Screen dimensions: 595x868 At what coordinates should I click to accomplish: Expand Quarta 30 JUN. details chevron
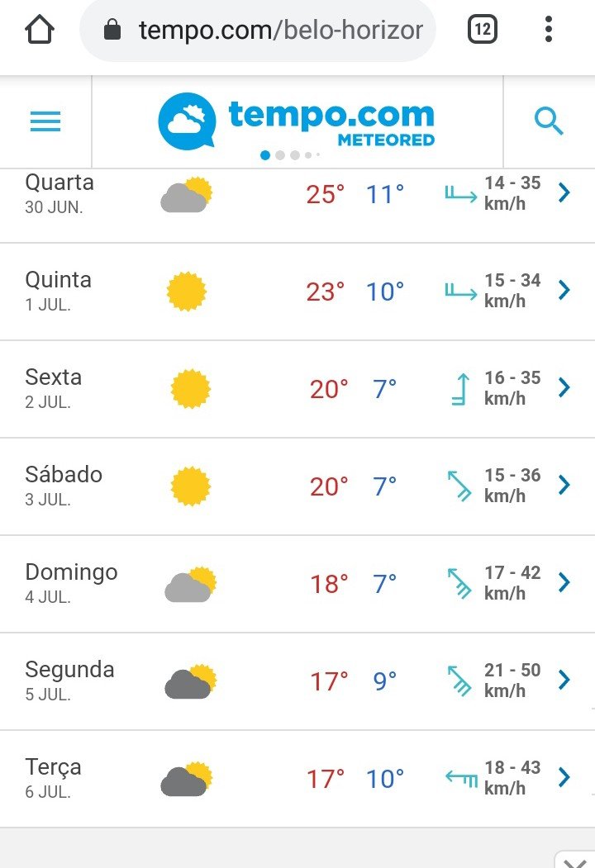[x=564, y=192]
